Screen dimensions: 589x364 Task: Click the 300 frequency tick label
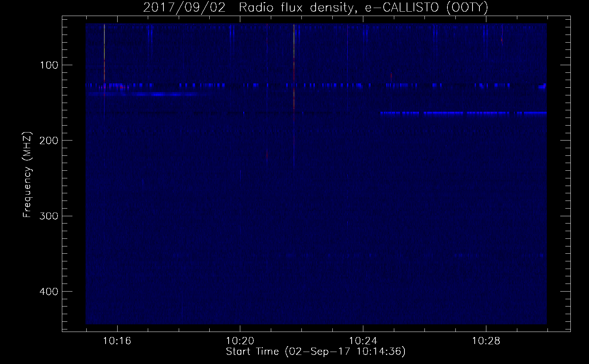[x=49, y=216]
